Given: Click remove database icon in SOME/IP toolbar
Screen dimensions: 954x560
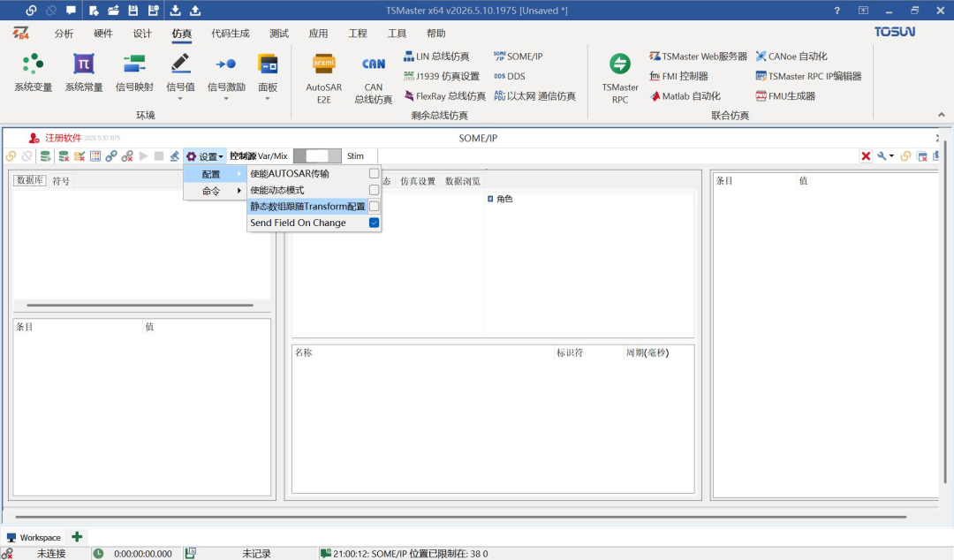Looking at the screenshot, I should (64, 156).
